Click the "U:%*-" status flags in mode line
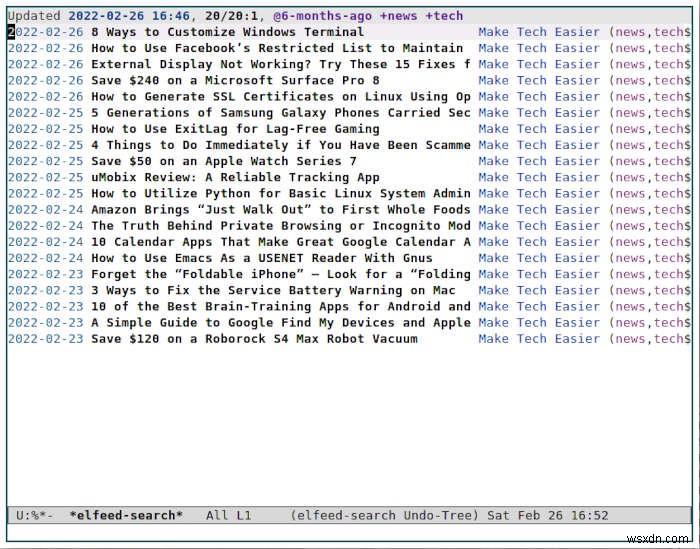700x549 pixels. (34, 516)
